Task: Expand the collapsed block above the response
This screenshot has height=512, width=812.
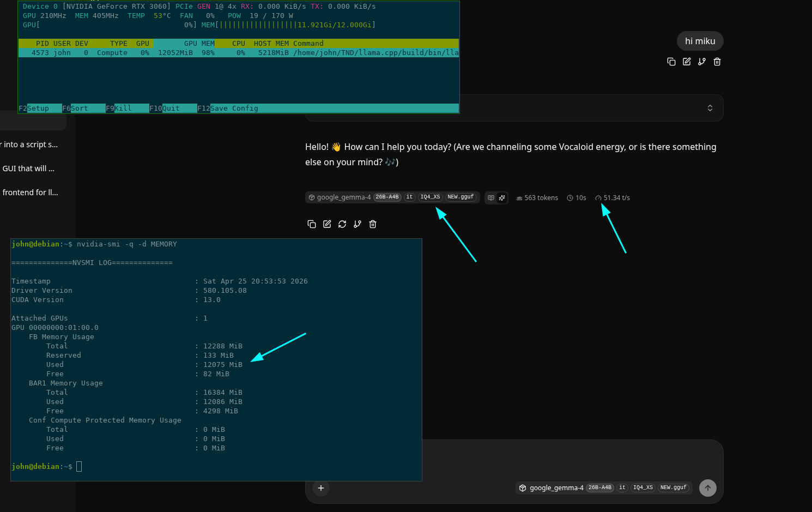Action: tap(710, 108)
